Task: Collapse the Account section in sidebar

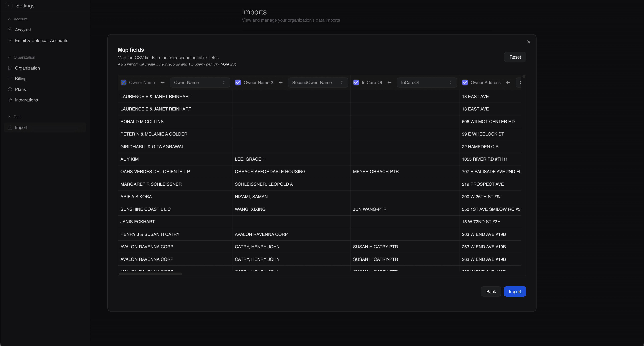Action: click(x=9, y=19)
